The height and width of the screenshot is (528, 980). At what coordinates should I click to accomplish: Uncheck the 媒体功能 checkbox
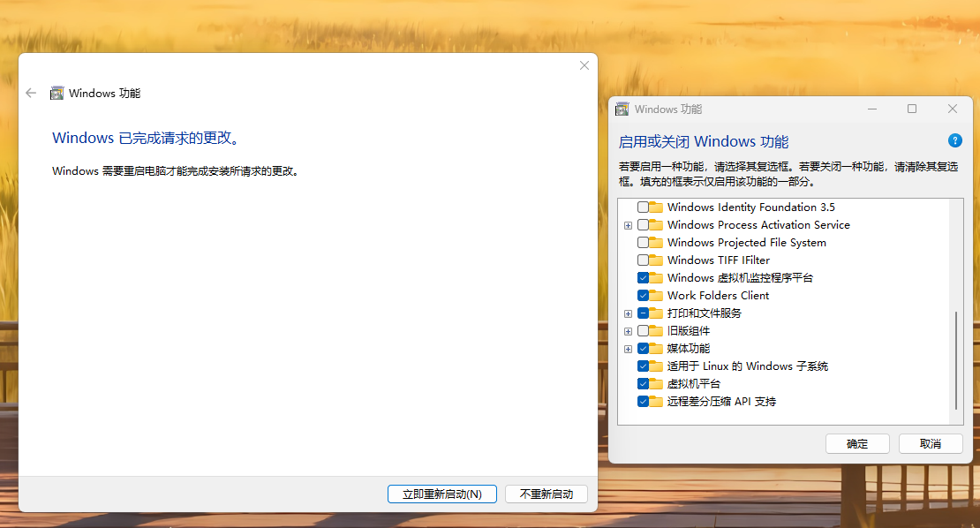tap(643, 349)
